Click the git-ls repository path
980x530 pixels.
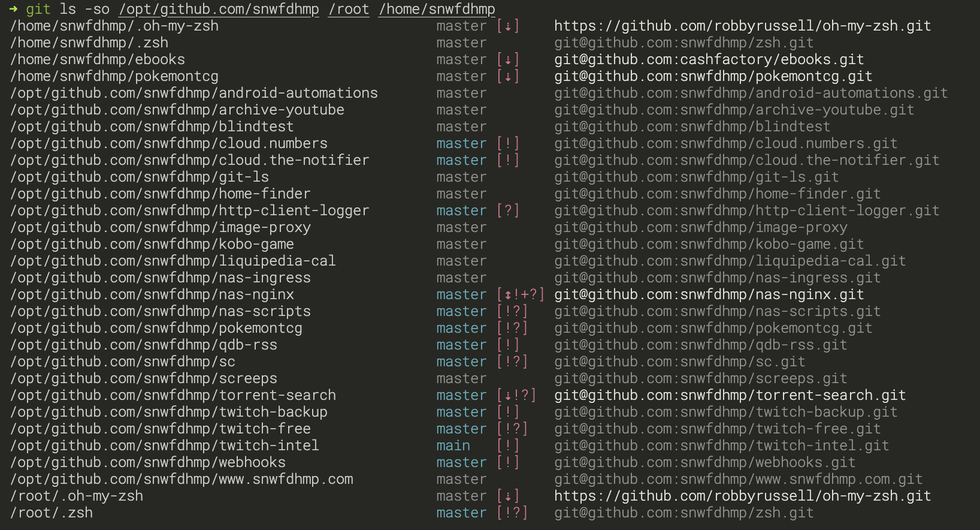[140, 177]
